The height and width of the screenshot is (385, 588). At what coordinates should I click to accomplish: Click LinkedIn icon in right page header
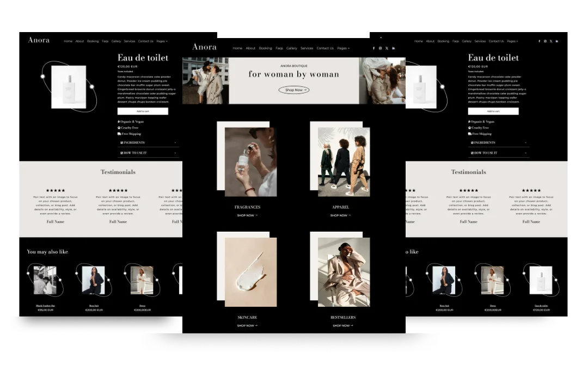(557, 41)
